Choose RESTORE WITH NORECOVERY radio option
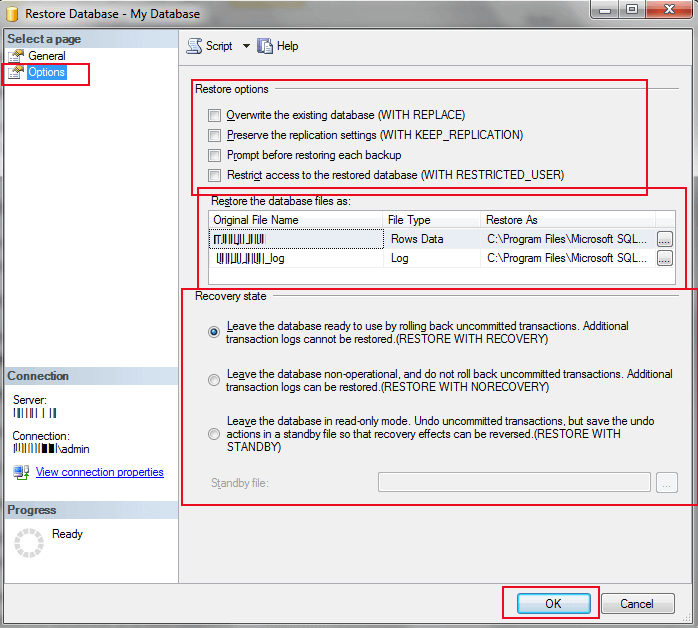 click(214, 380)
